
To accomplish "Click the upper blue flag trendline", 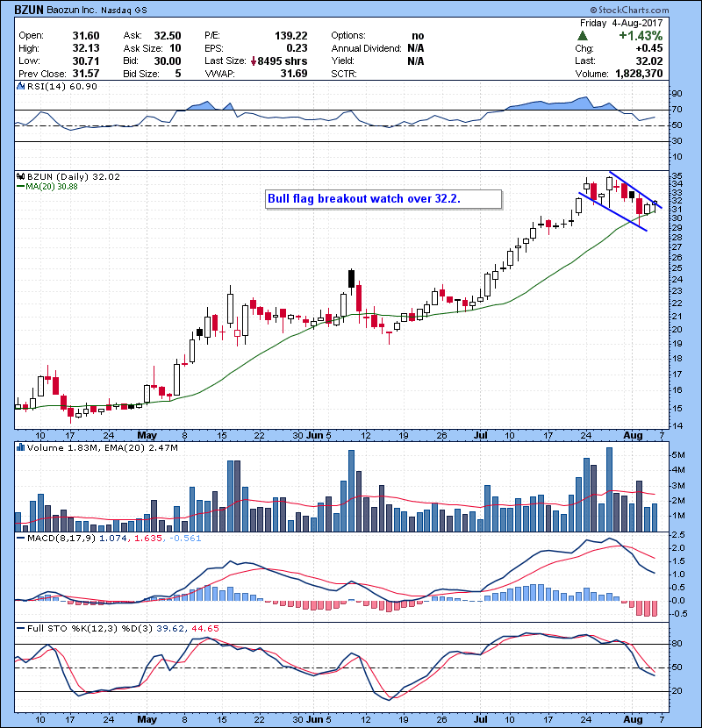I will (x=635, y=189).
